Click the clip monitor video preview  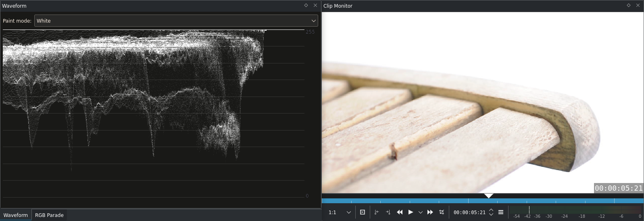(482, 103)
